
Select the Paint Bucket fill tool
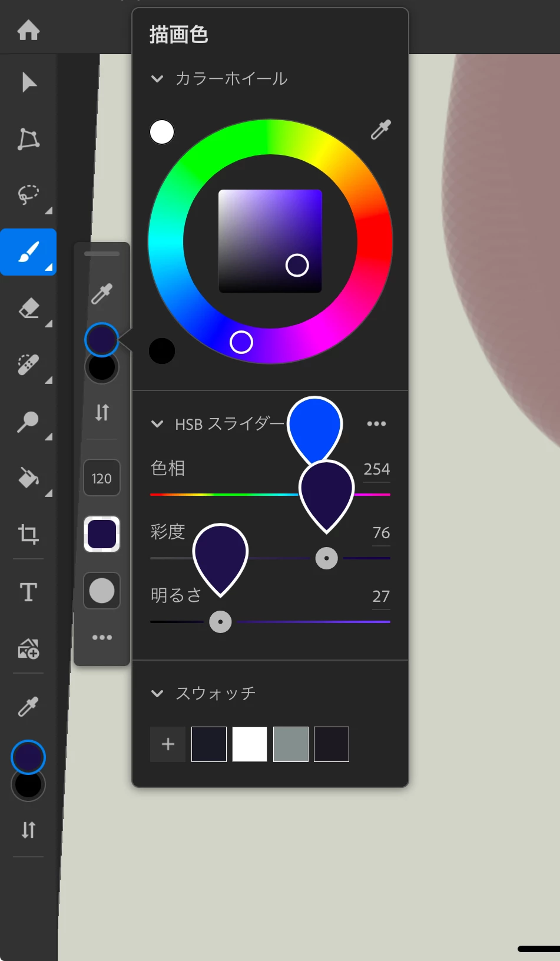[x=28, y=478]
